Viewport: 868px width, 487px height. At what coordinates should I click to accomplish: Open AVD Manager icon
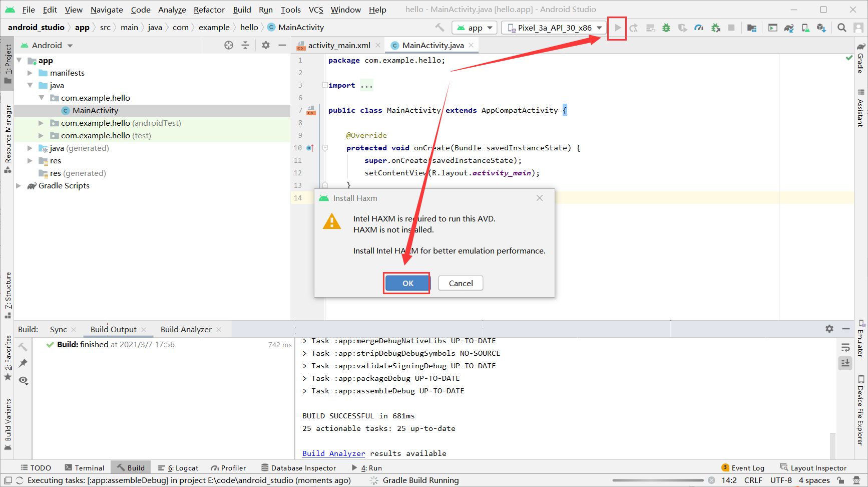point(805,28)
